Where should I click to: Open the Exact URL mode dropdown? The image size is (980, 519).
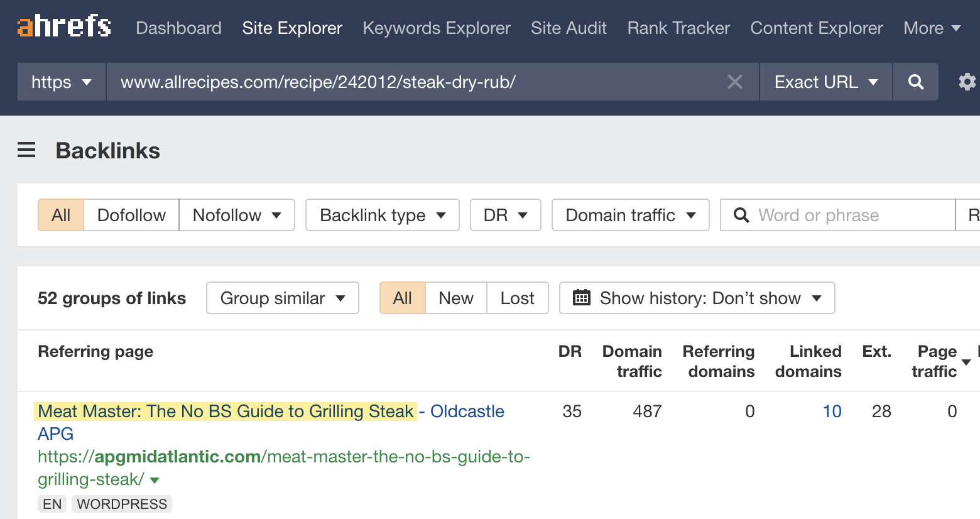point(825,82)
